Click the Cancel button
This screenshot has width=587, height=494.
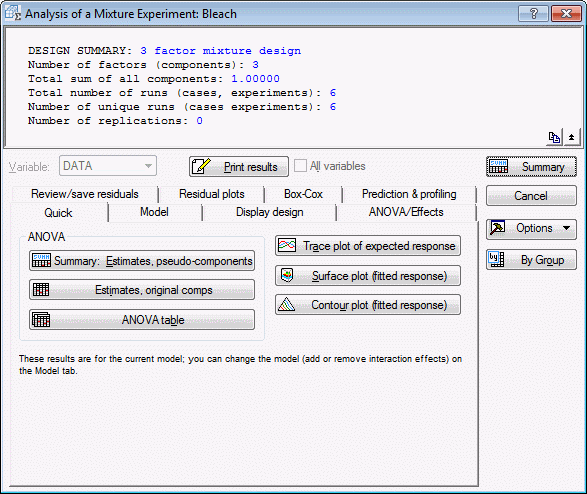(531, 195)
